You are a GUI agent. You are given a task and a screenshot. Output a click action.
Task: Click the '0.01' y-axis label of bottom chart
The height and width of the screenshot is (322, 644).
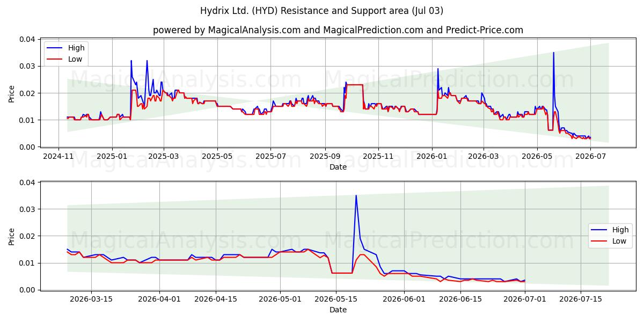[x=27, y=263]
